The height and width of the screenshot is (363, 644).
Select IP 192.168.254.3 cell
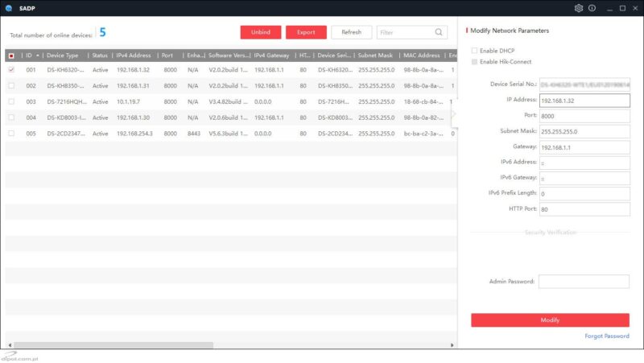134,134
